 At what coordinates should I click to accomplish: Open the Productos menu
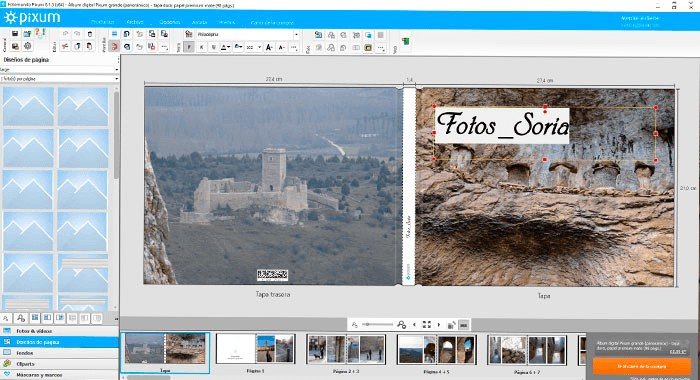(x=103, y=22)
